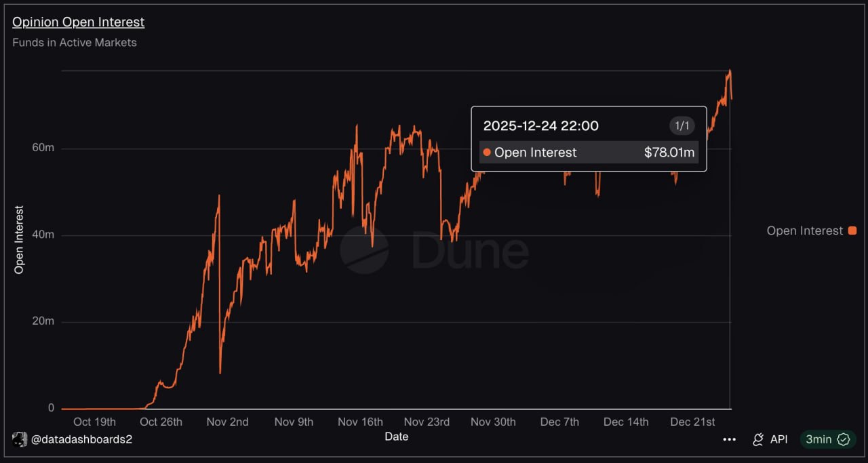This screenshot has width=868, height=463.
Task: Click the 3min data freshness indicator
Action: click(818, 439)
